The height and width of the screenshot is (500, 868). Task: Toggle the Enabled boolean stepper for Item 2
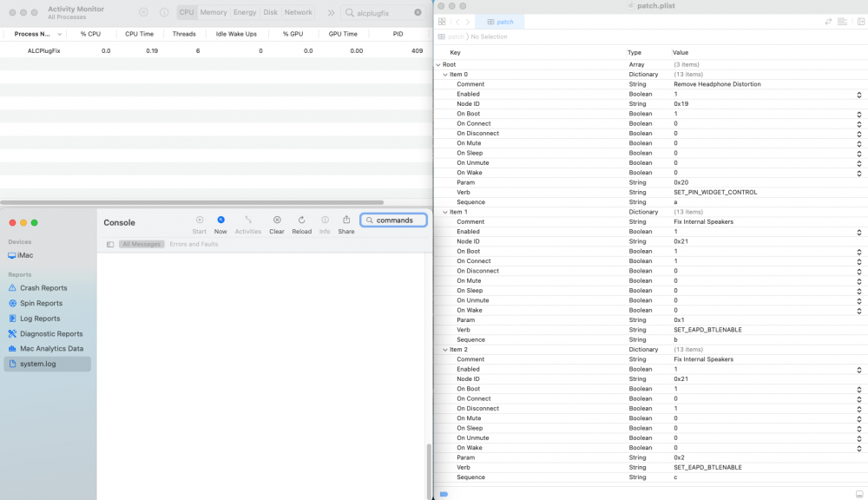coord(859,370)
